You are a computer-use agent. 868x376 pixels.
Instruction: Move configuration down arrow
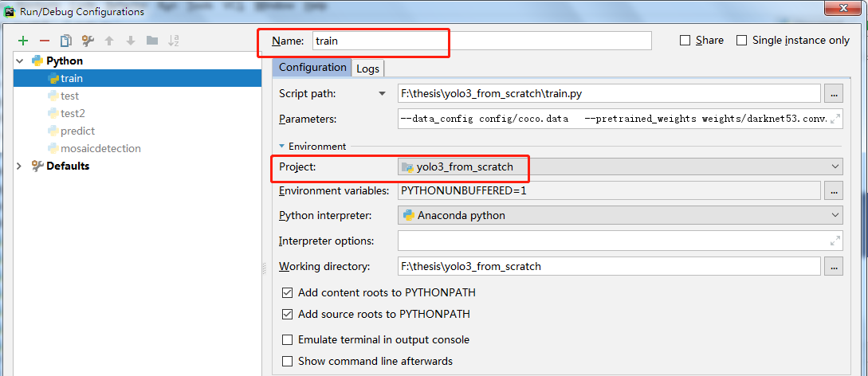[x=131, y=41]
